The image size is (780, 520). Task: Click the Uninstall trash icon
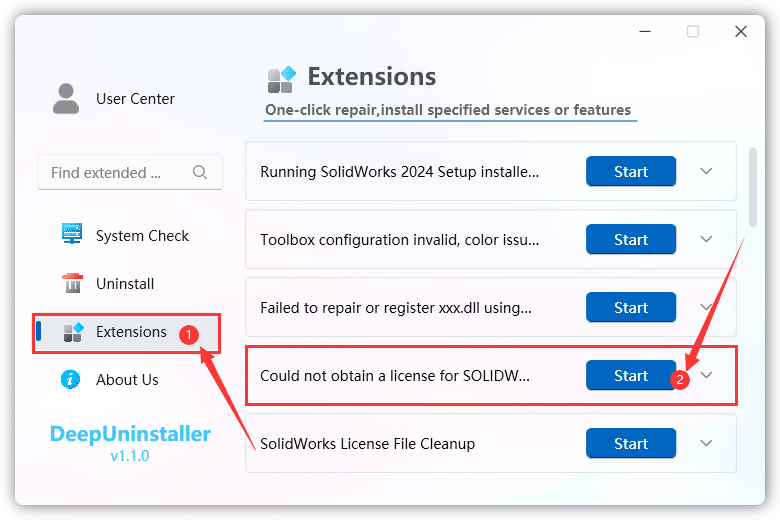tap(72, 284)
